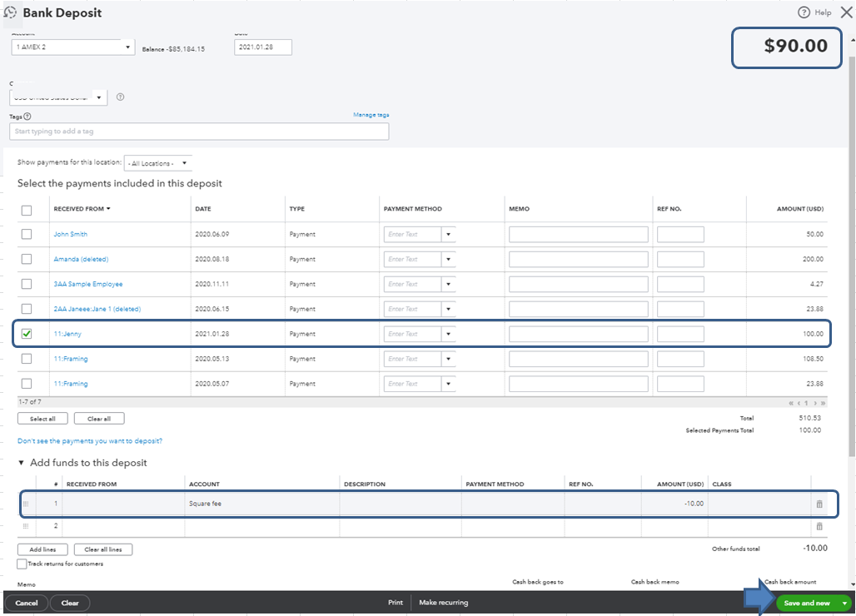Check the select-all header checkbox

pos(26,210)
